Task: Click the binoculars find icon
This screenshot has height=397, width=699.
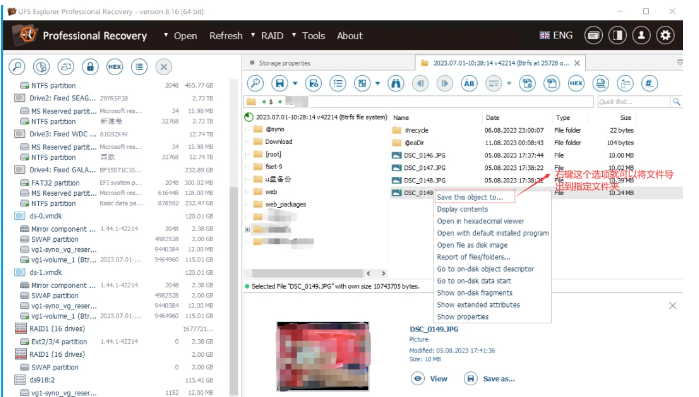Action: [395, 83]
